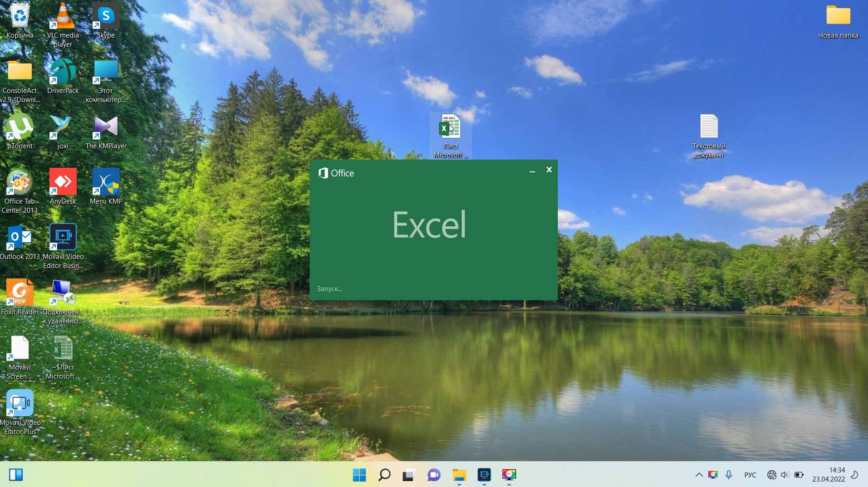Viewport: 868px width, 487px height.
Task: Select the ConsoleAct v2.9 folder
Action: tap(20, 82)
